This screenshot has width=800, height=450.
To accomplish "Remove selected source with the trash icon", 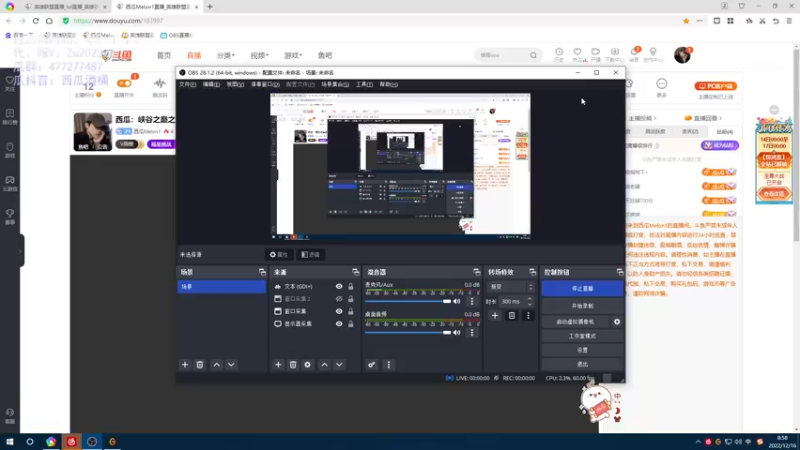I will 293,365.
